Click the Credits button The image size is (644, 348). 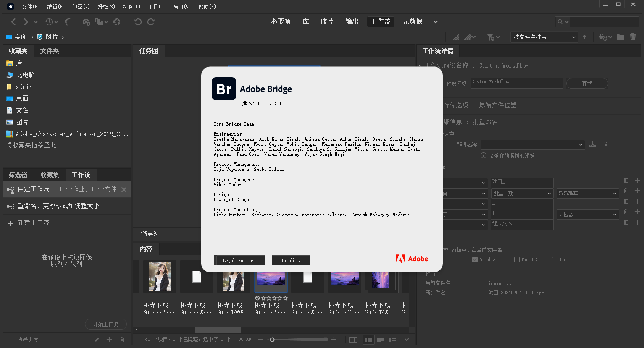coord(291,260)
